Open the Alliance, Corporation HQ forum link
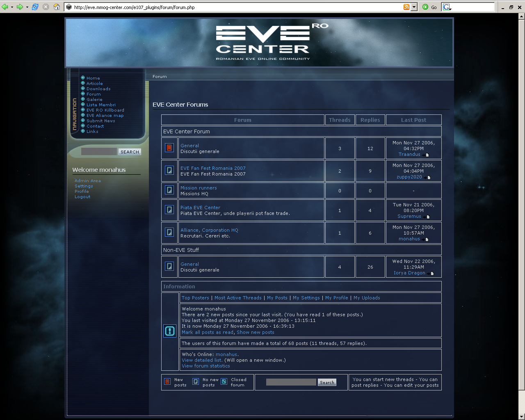Screen dimensions: 525x420 pyautogui.click(x=209, y=230)
